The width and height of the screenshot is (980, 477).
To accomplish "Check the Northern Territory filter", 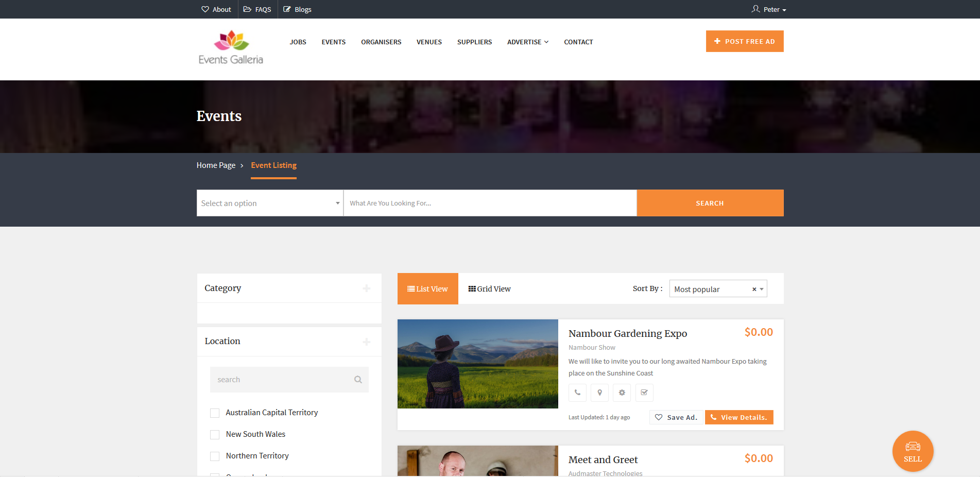I will [214, 456].
